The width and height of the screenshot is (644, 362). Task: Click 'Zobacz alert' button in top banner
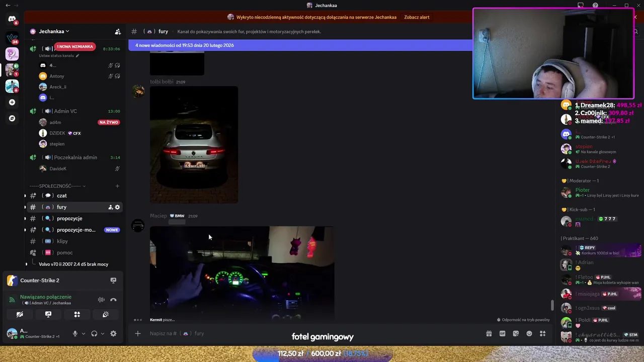pyautogui.click(x=417, y=17)
